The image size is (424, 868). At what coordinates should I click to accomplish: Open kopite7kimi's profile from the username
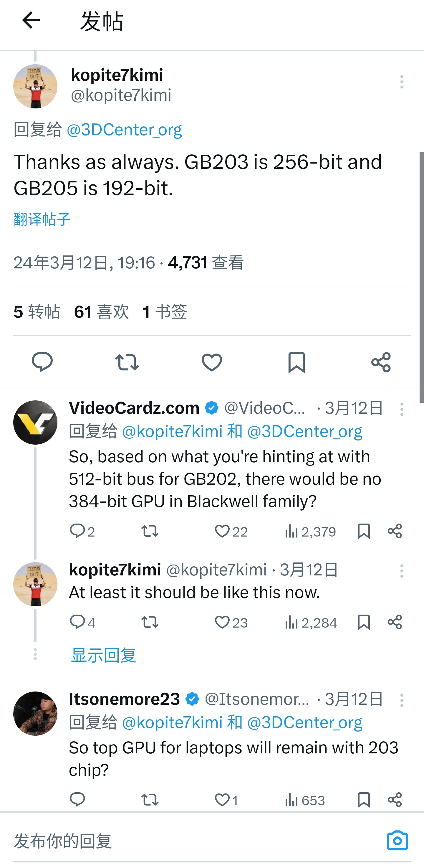pos(116,75)
